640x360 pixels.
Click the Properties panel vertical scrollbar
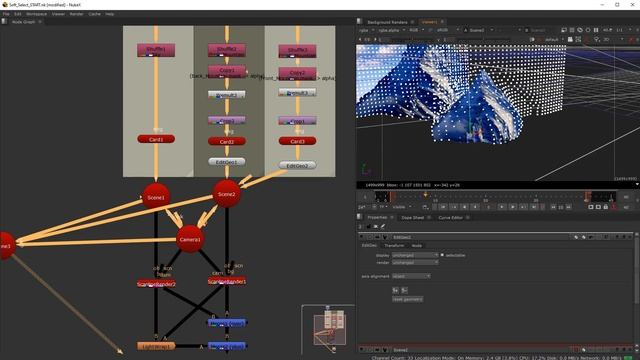click(x=638, y=269)
